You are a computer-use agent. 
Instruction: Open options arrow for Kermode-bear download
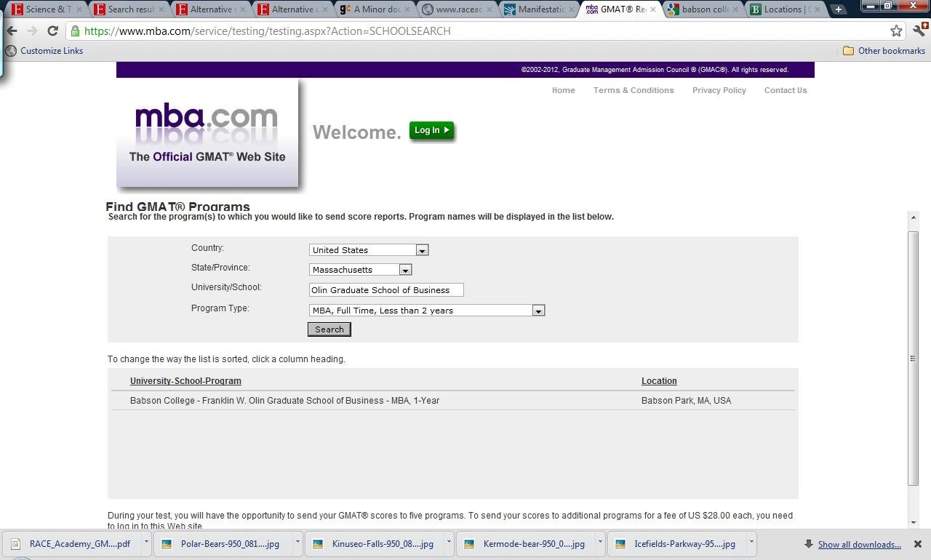tap(600, 543)
